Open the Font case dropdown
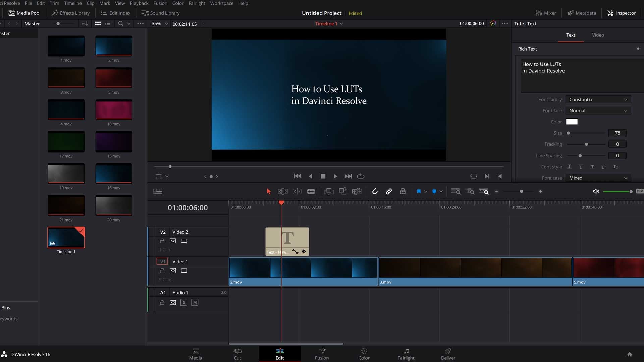This screenshot has width=644, height=362. [x=597, y=178]
